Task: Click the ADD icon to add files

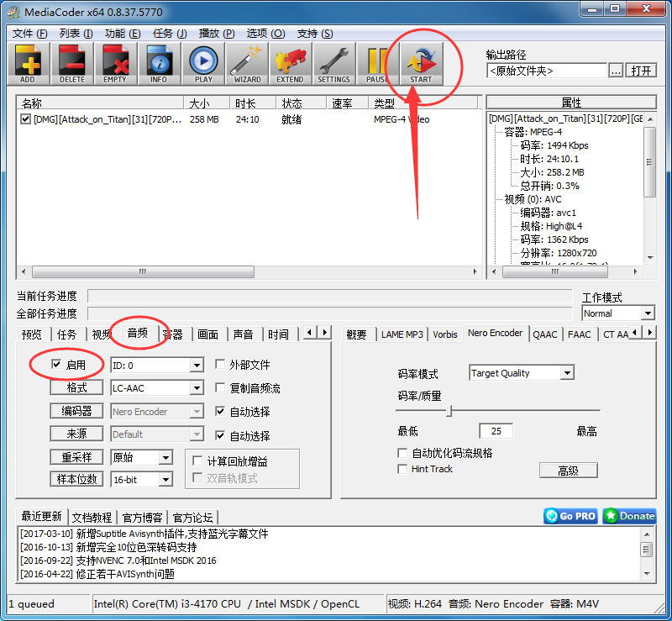Action: click(28, 63)
